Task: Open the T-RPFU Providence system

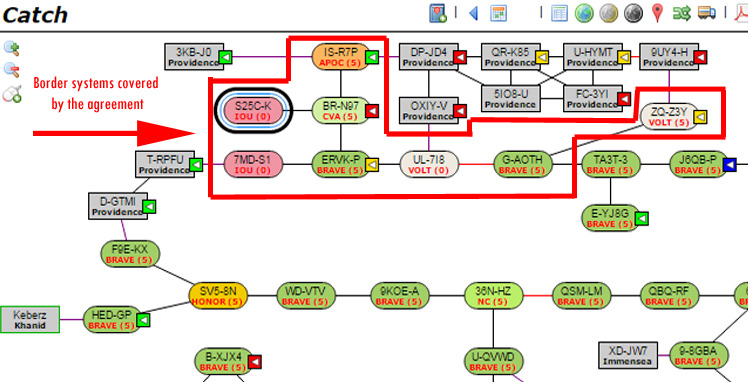Action: pos(165,165)
